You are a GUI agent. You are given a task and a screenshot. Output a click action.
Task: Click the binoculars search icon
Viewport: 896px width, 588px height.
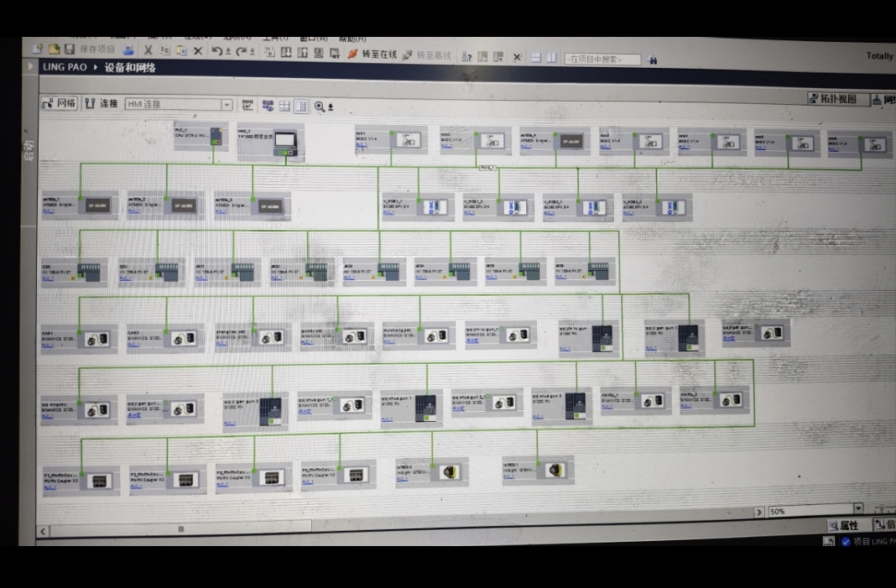[653, 60]
